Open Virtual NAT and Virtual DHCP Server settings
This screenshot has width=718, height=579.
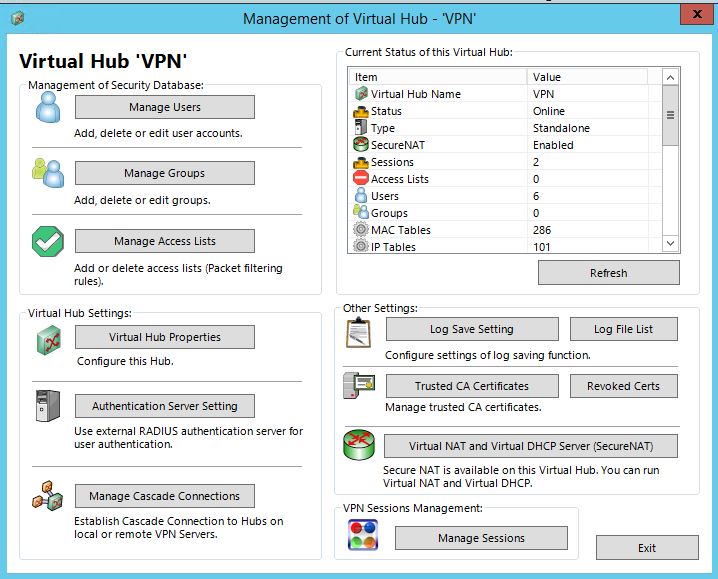coord(531,446)
